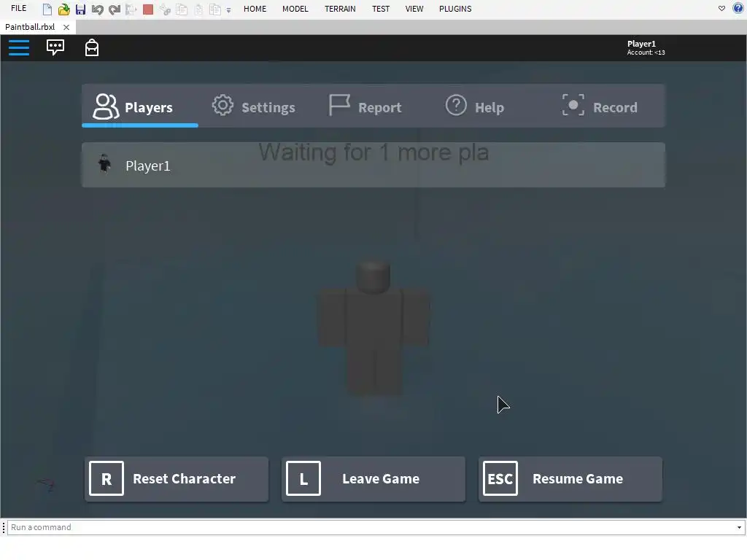Click the grayed-out play-here icon beside redo

point(131,9)
